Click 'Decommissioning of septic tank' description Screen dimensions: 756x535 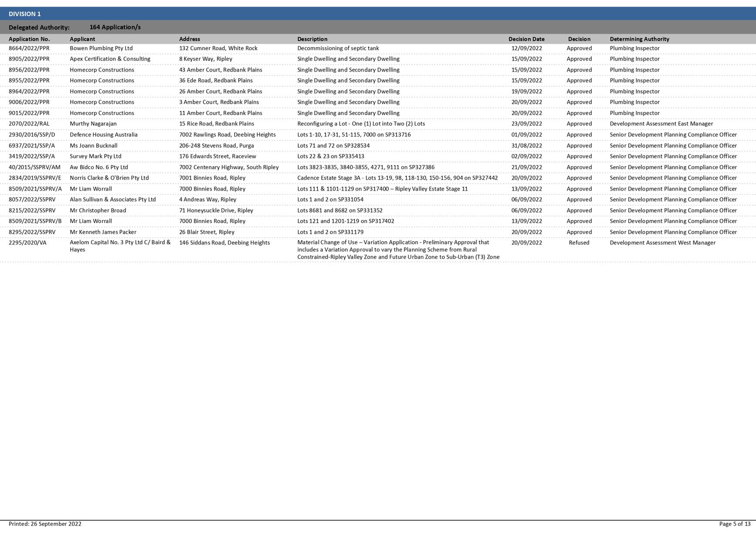point(338,48)
